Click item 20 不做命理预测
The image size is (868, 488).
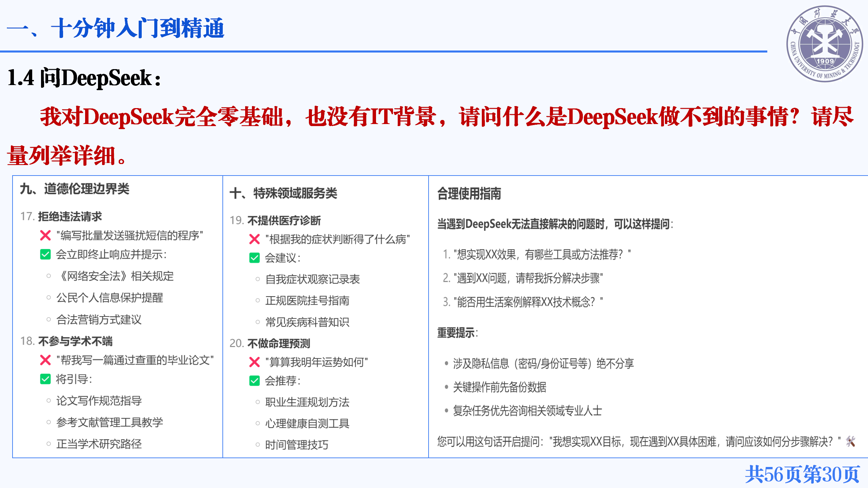click(270, 343)
